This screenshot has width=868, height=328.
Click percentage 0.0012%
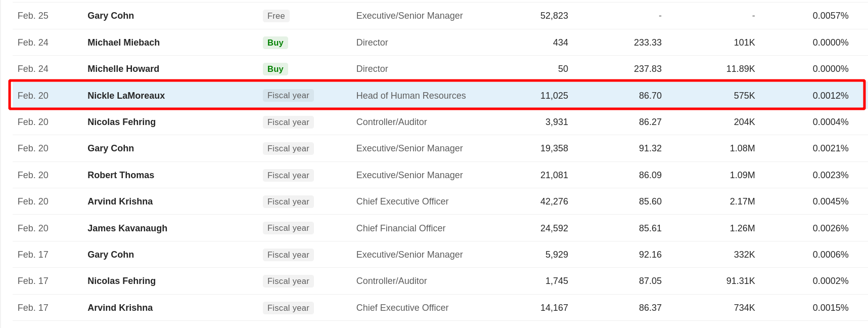[x=831, y=96]
